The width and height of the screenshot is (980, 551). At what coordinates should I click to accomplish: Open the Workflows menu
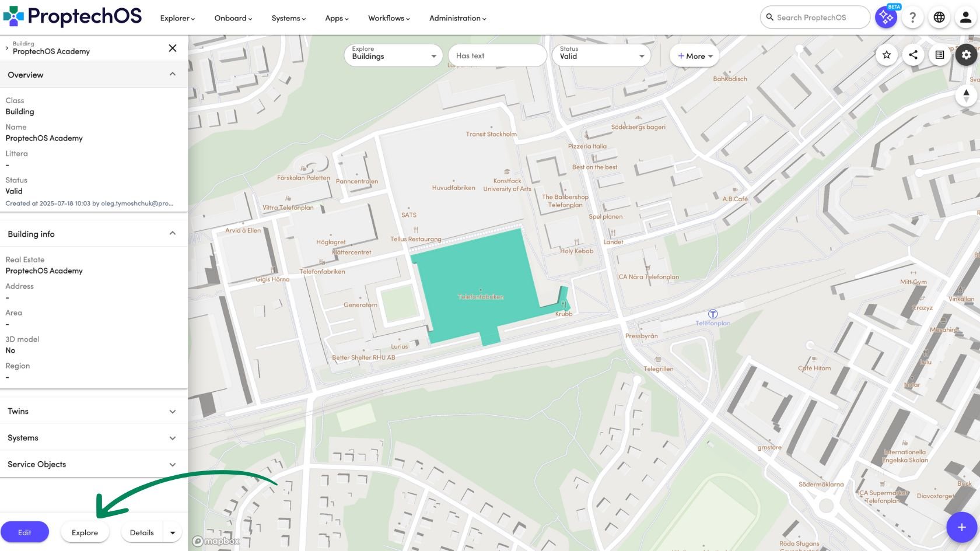click(x=388, y=18)
